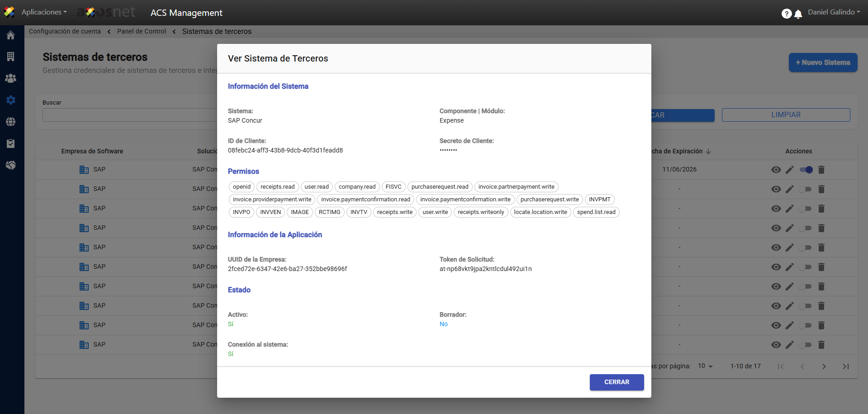The height and width of the screenshot is (414, 868).
Task: Toggle off the active switch in first row
Action: click(x=806, y=170)
